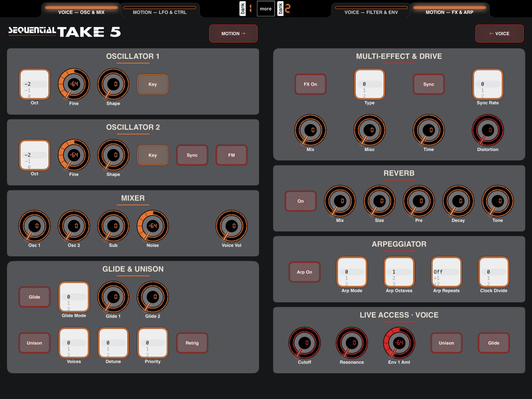
Task: Switch to Voice — Osc & Mix tab
Action: (81, 10)
